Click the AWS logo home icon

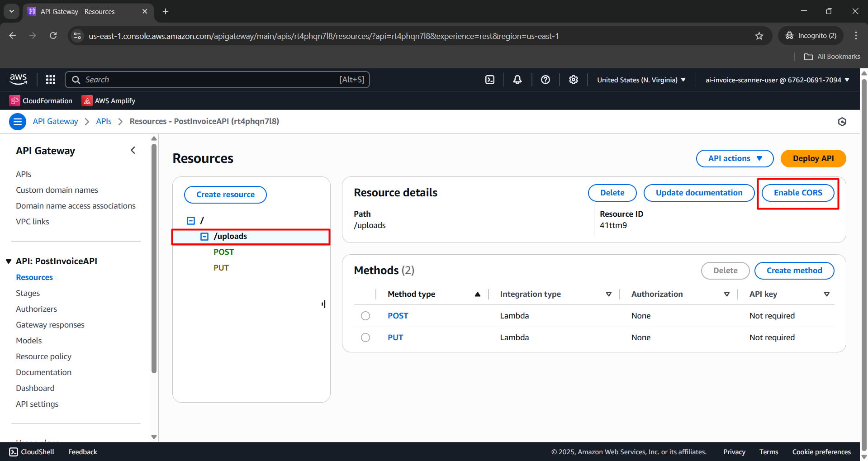tap(19, 80)
